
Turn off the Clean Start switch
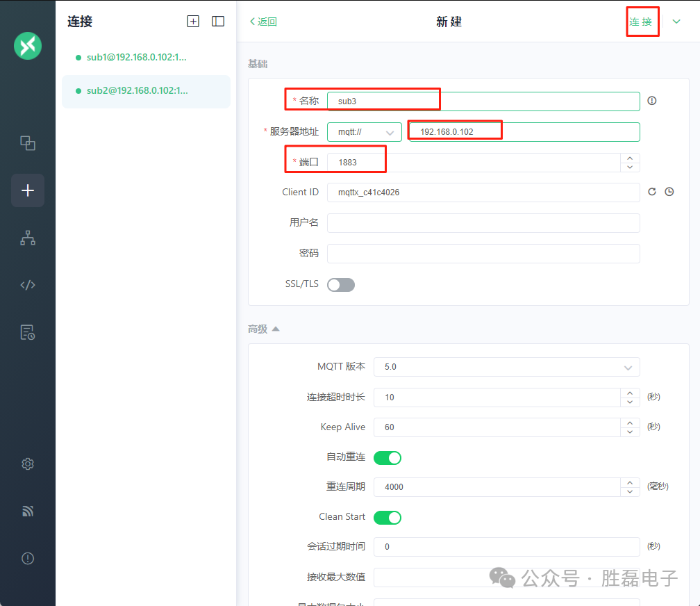click(387, 518)
